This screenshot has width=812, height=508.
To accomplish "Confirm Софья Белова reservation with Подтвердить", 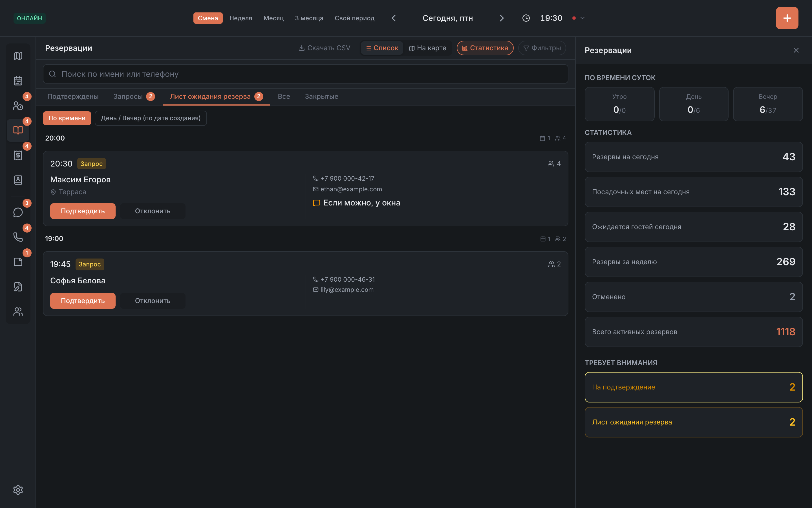I will click(x=83, y=301).
